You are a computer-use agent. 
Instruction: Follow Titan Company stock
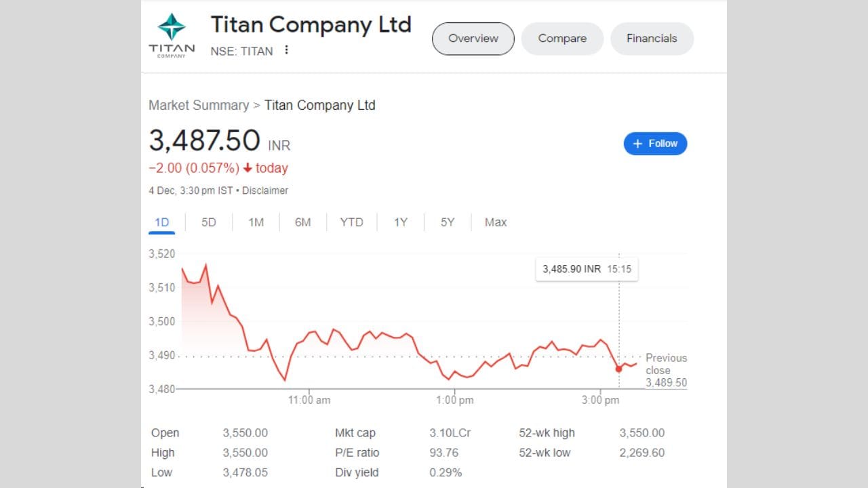655,143
